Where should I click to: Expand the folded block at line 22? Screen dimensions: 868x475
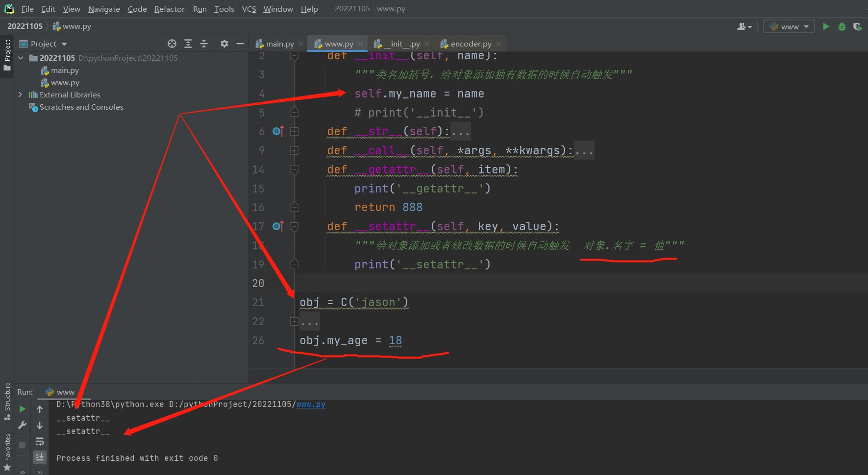click(x=295, y=321)
